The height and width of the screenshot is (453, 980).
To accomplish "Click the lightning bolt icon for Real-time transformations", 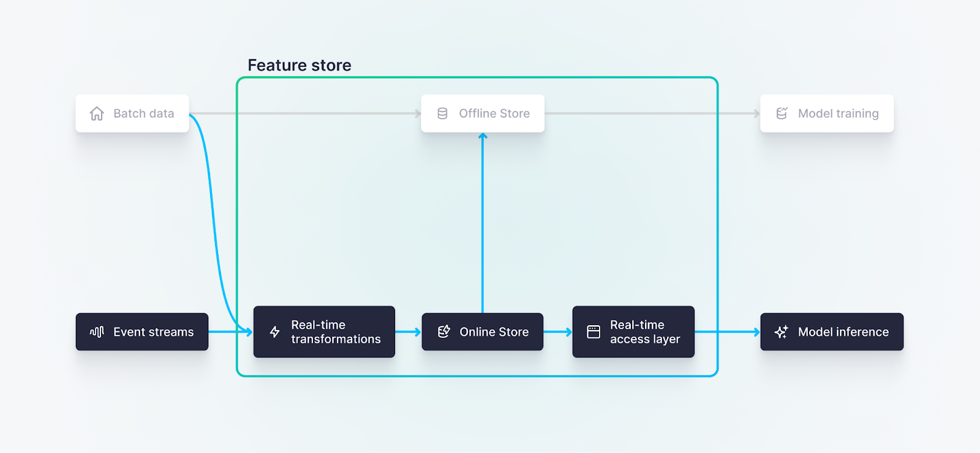I will click(x=274, y=332).
